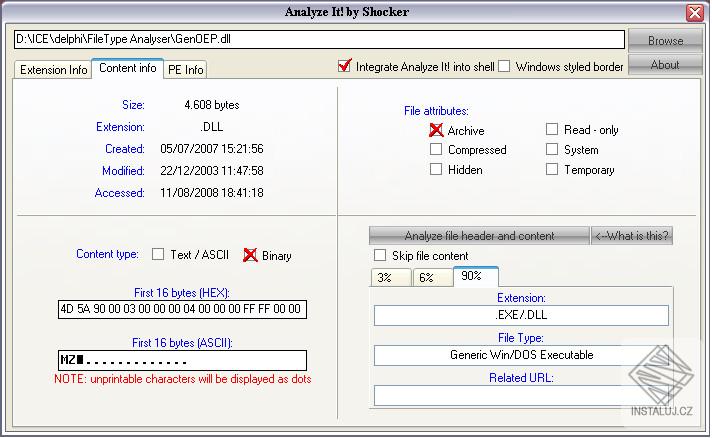
Task: Enable Windows styled border checkbox
Action: tap(504, 66)
